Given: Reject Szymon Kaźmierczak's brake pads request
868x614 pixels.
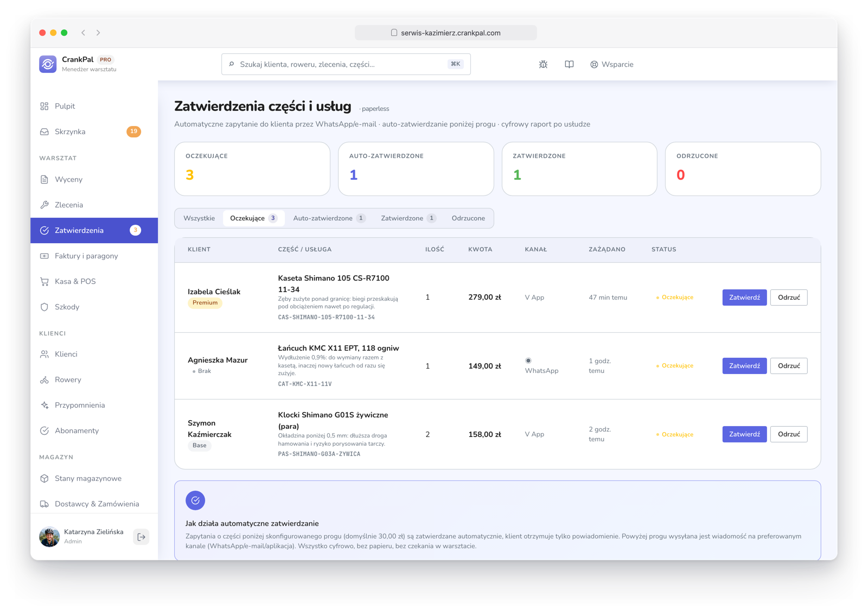Looking at the screenshot, I should pyautogui.click(x=789, y=434).
